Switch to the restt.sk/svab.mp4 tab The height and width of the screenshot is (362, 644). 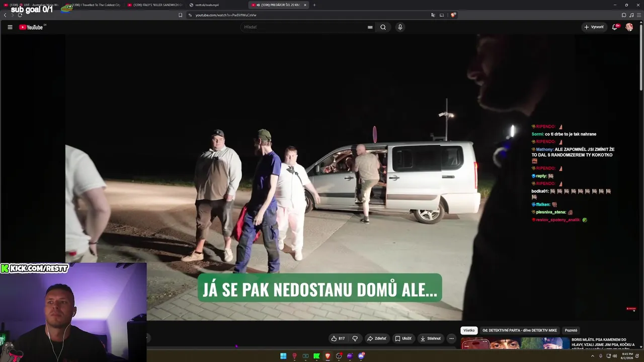pos(216,5)
